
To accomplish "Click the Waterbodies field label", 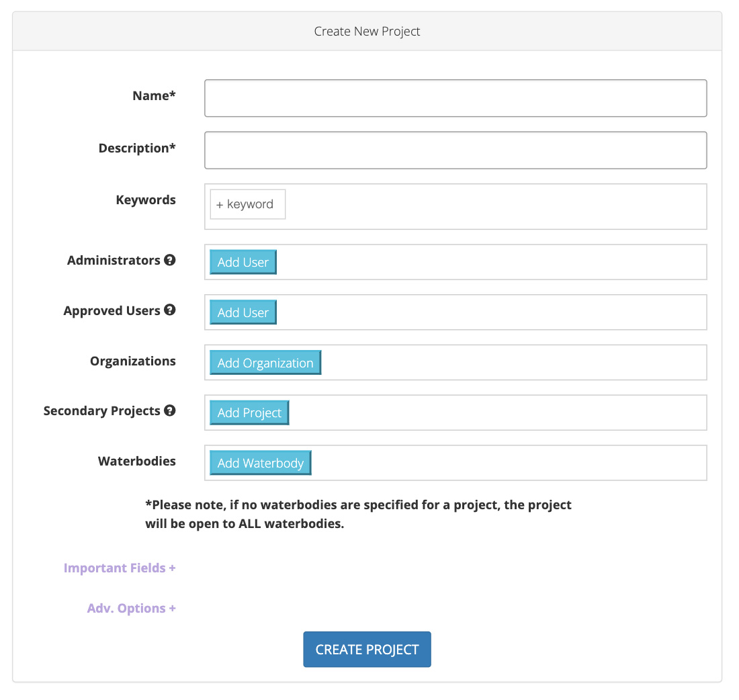I will [x=137, y=462].
